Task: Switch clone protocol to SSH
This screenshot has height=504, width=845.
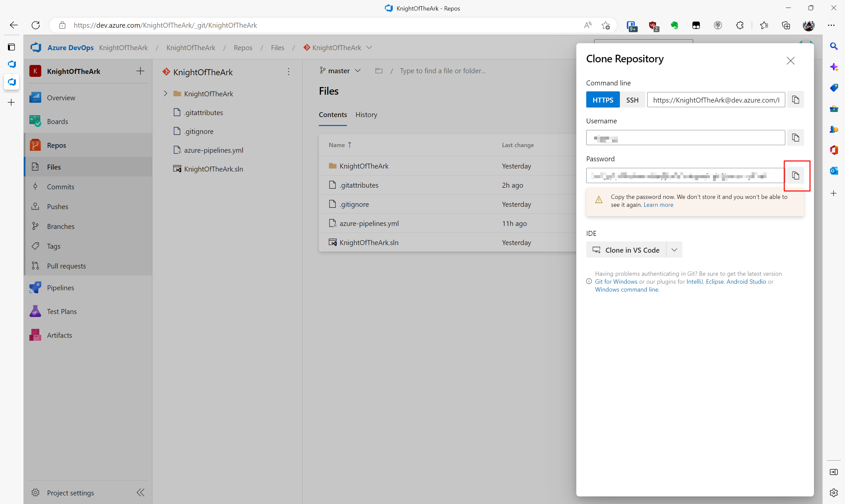Action: [632, 100]
